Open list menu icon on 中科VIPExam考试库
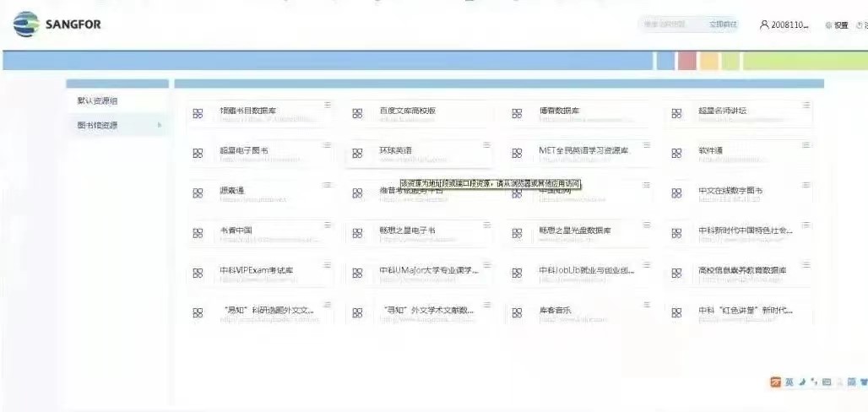This screenshot has height=412, width=868. pyautogui.click(x=327, y=264)
